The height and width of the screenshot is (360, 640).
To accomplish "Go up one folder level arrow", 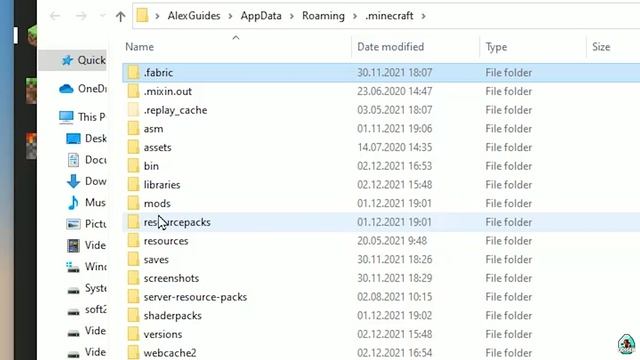I will point(120,16).
